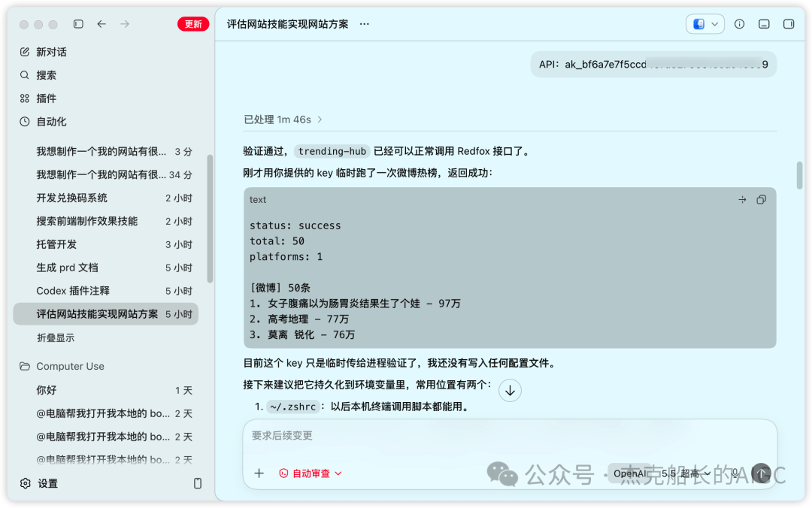Click 折叠显示 to collapse the list

click(x=56, y=337)
